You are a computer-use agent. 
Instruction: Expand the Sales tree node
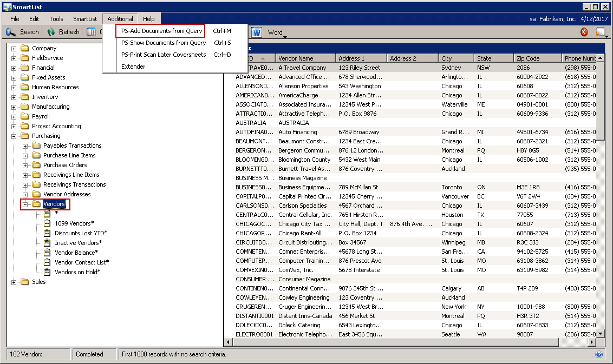click(x=14, y=282)
